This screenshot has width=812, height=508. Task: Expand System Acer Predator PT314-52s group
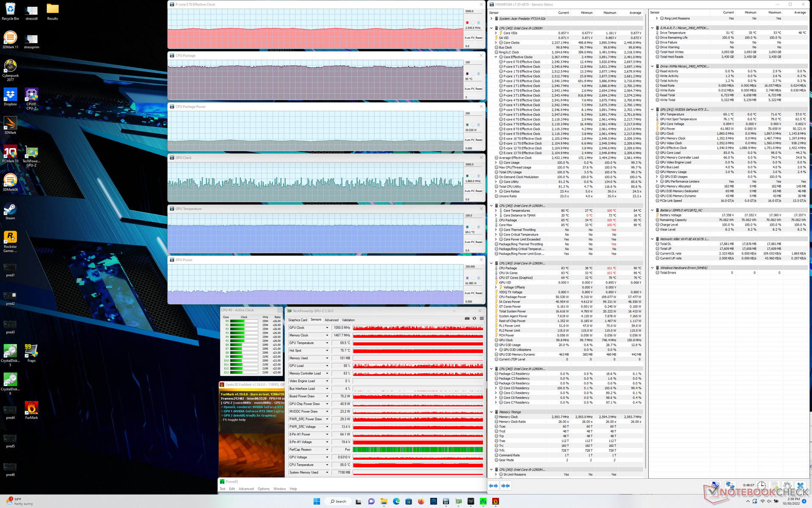click(x=491, y=19)
